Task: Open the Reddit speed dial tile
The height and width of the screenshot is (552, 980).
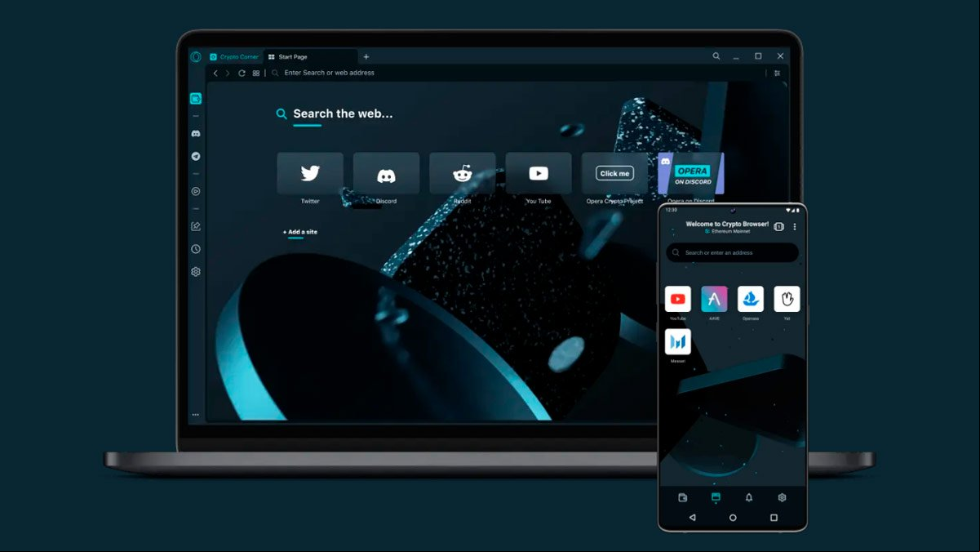Action: tap(463, 173)
